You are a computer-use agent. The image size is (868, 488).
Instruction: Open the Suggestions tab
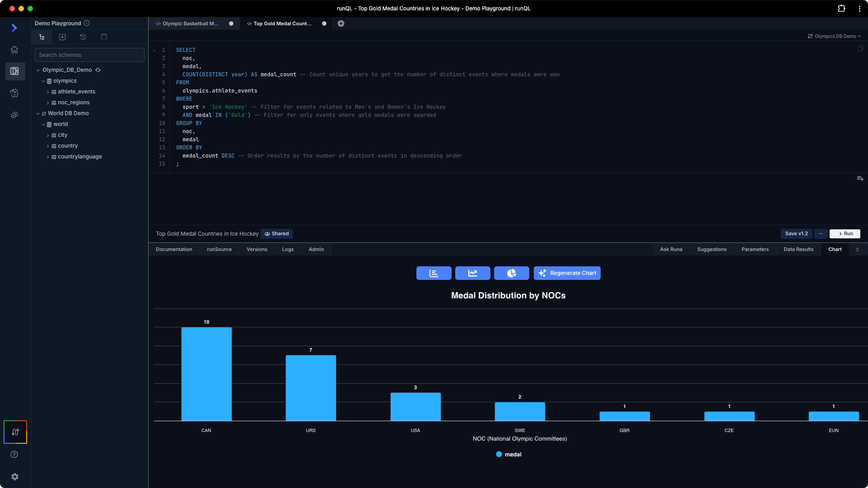tap(712, 249)
